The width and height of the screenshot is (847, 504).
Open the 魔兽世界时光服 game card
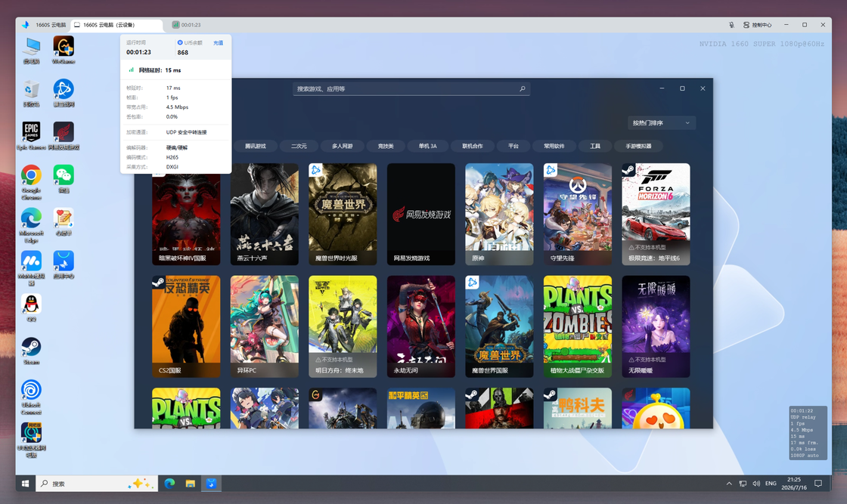click(343, 215)
